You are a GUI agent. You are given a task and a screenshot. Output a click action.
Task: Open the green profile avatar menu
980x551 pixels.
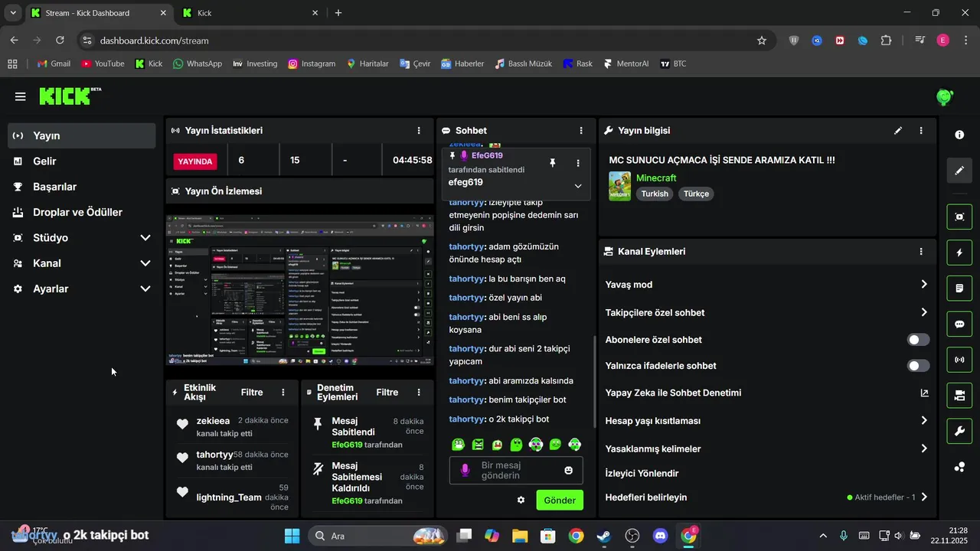coord(945,97)
